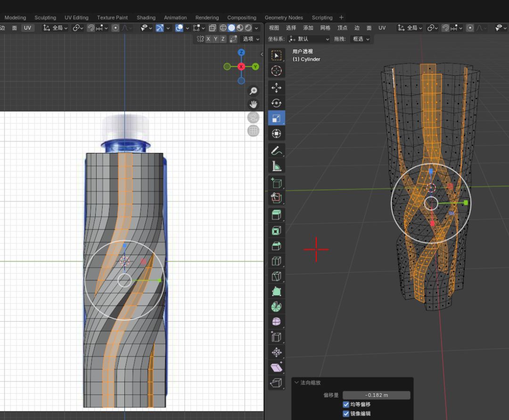Select the Rotate tool
The width and height of the screenshot is (509, 420).
pyautogui.click(x=277, y=103)
